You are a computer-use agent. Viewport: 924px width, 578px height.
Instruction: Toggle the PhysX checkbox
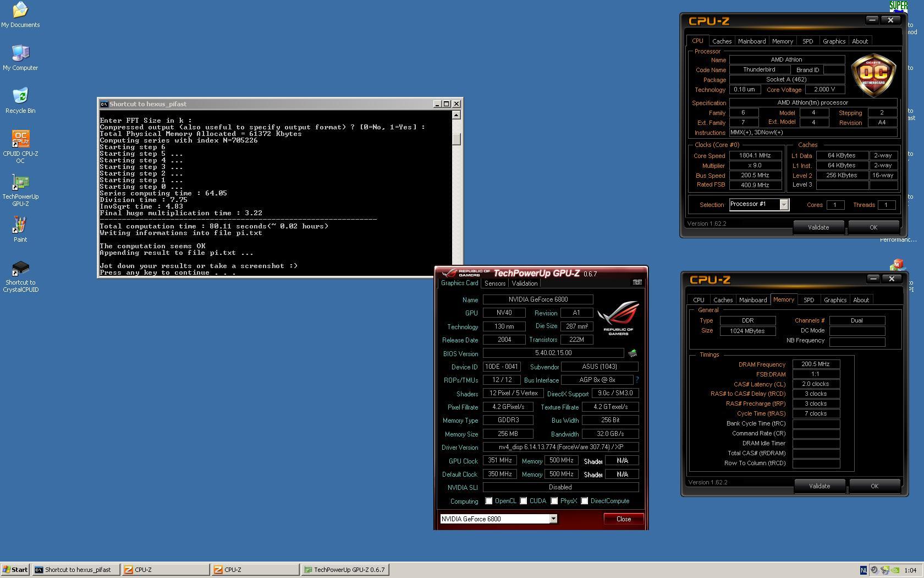point(554,501)
